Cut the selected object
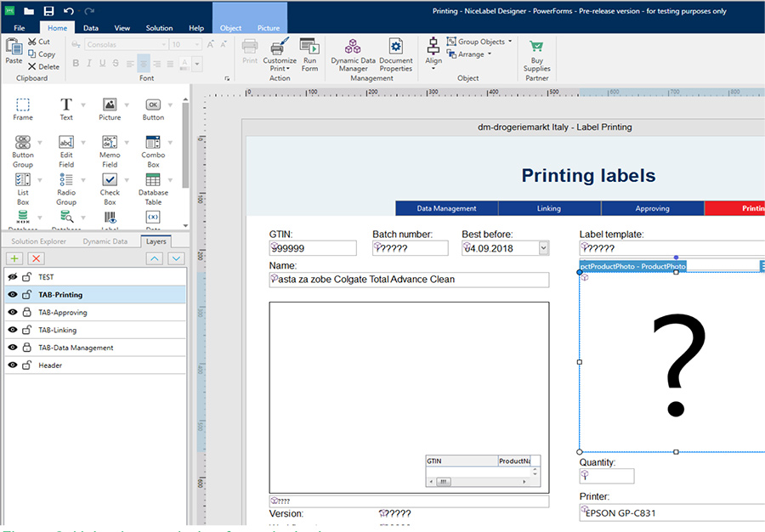Image resolution: width=765 pixels, height=532 pixels. 39,42
